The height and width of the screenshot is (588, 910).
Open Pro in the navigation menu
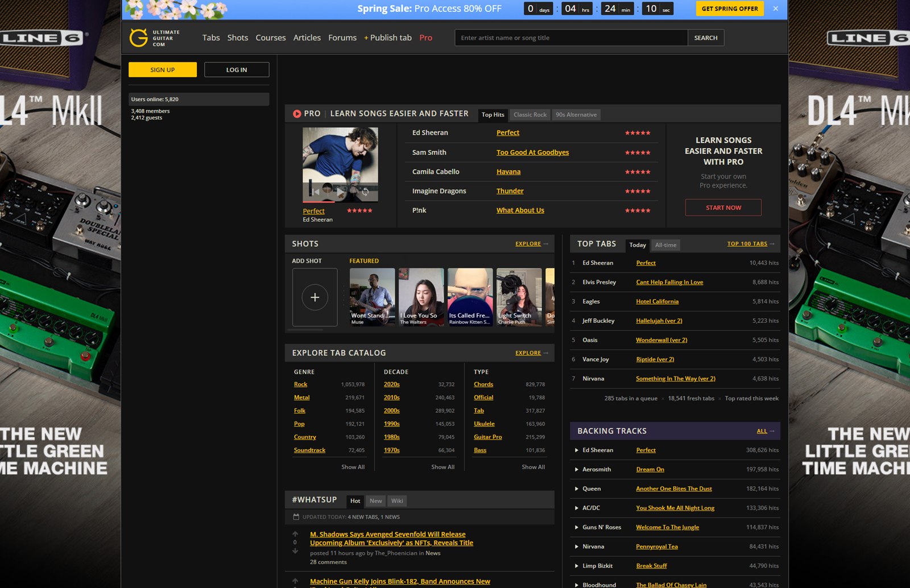pos(426,38)
